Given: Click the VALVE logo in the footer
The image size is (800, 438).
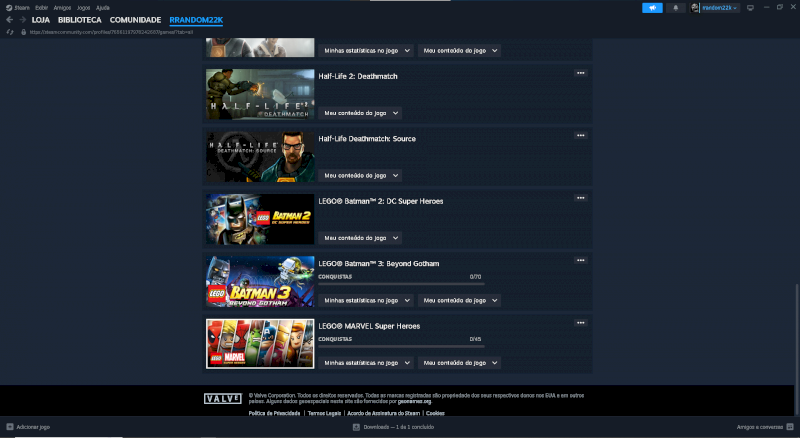Looking at the screenshot, I should [223, 399].
